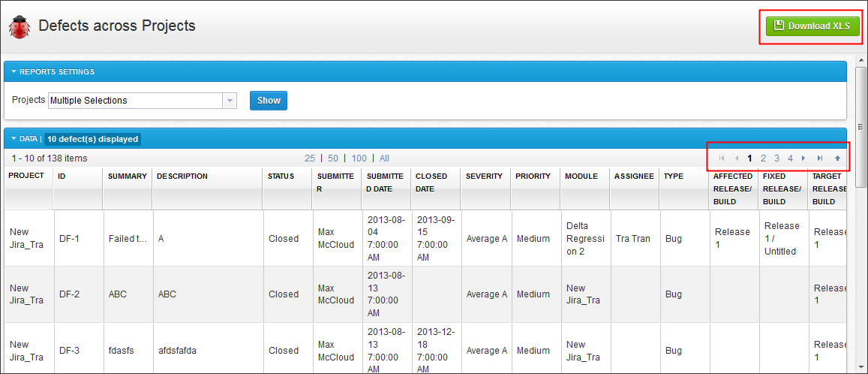Click the ladybug defects icon

coord(20,28)
